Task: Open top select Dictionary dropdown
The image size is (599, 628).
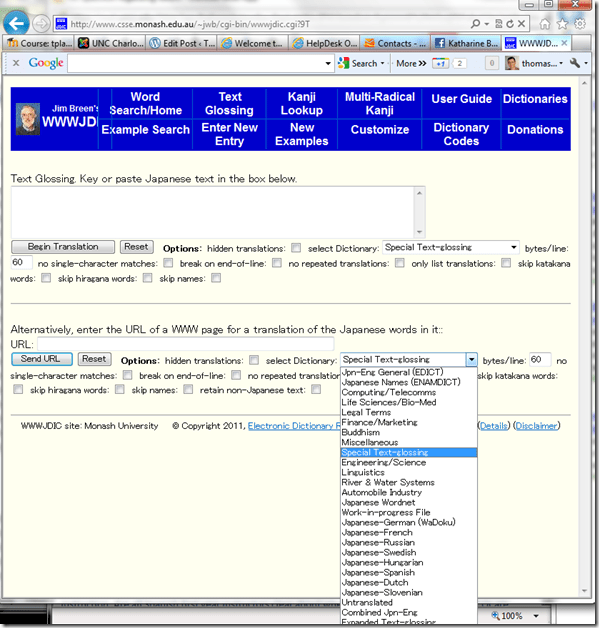Action: tap(451, 248)
